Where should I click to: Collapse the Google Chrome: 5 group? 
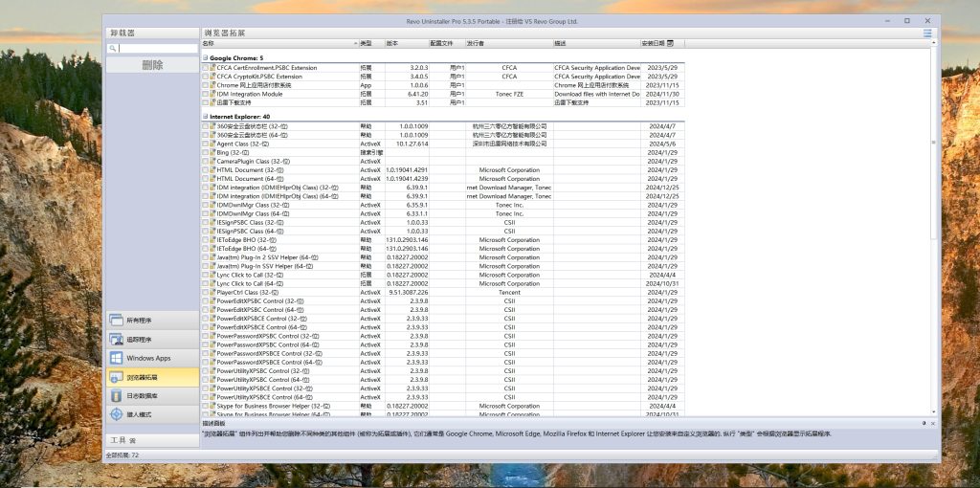point(205,58)
